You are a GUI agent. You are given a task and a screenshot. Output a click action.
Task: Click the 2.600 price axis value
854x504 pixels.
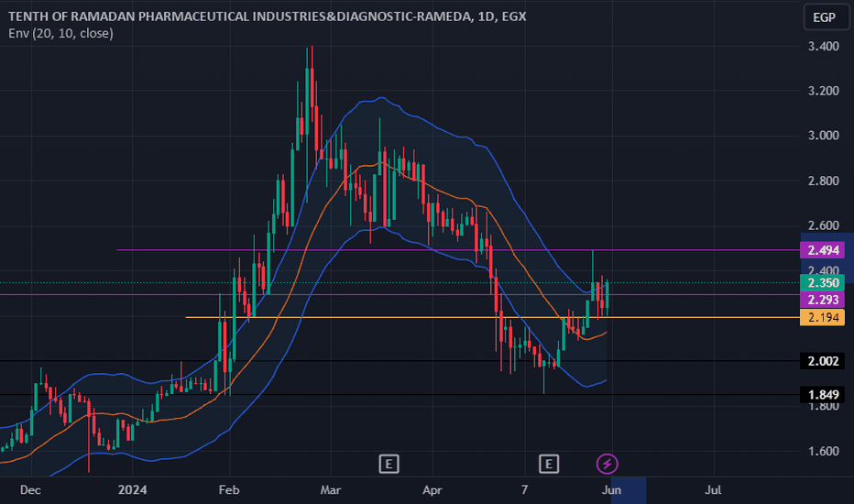click(823, 225)
